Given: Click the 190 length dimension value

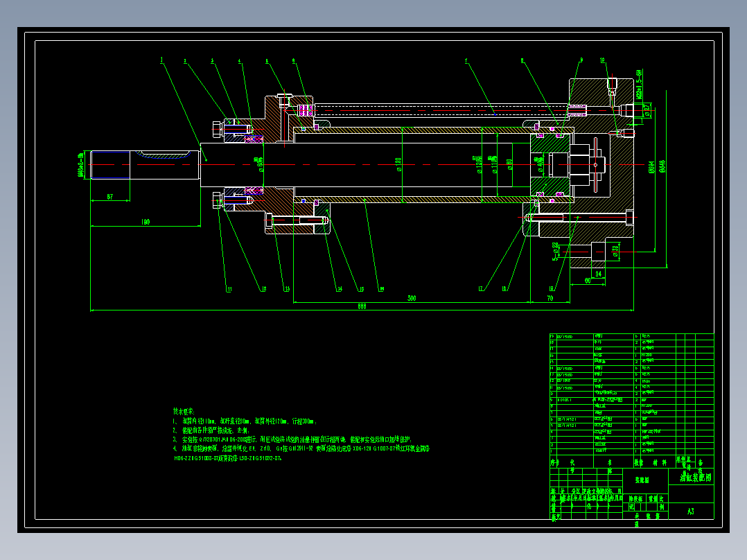Looking at the screenshot, I should [x=146, y=222].
